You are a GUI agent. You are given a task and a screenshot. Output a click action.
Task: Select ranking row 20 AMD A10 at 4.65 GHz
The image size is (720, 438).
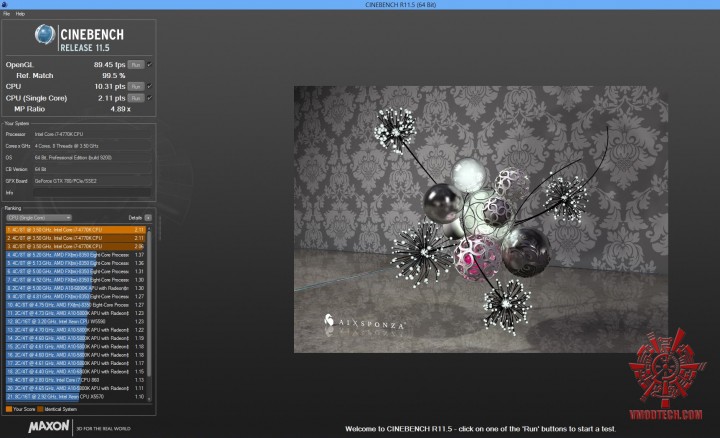[x=76, y=388]
